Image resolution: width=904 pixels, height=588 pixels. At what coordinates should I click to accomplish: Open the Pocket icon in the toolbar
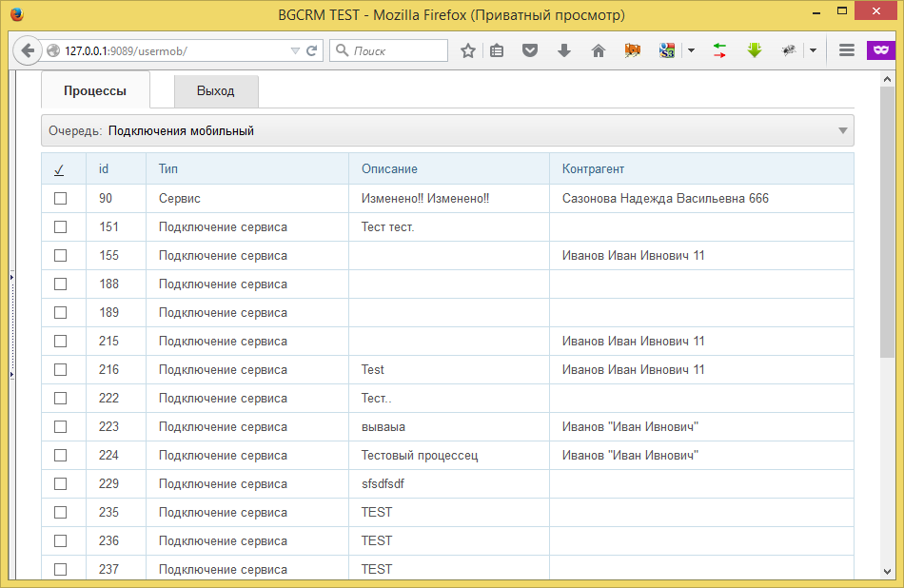coord(530,50)
